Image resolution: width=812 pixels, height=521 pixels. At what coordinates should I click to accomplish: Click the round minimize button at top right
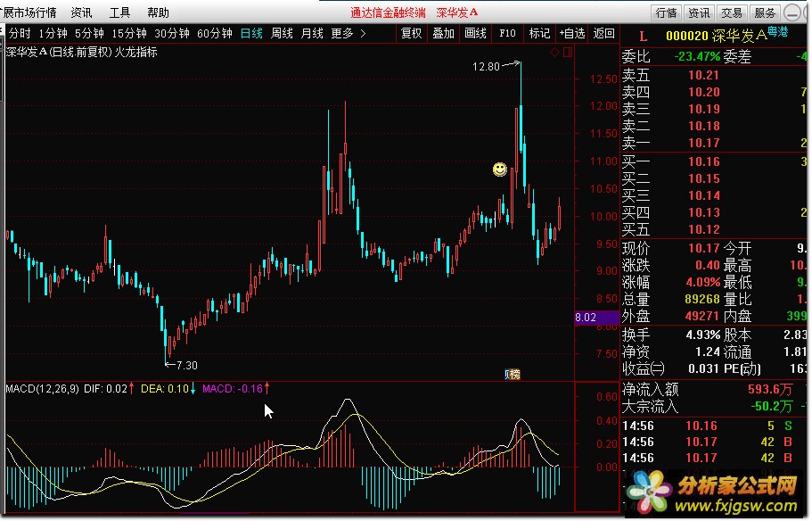[792, 12]
